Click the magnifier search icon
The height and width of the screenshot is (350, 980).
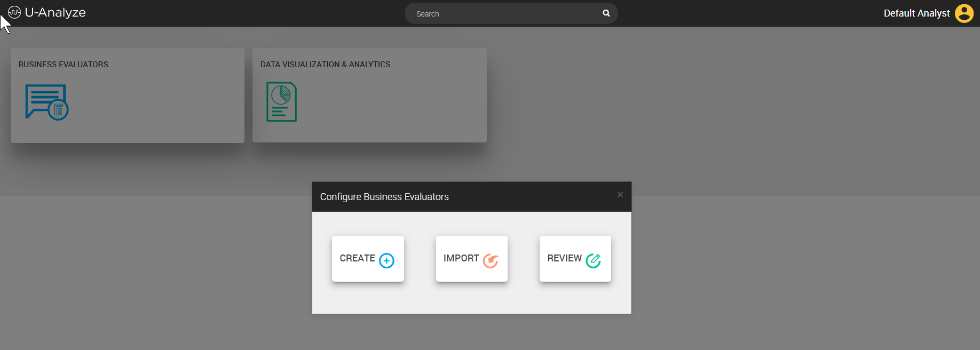[606, 13]
